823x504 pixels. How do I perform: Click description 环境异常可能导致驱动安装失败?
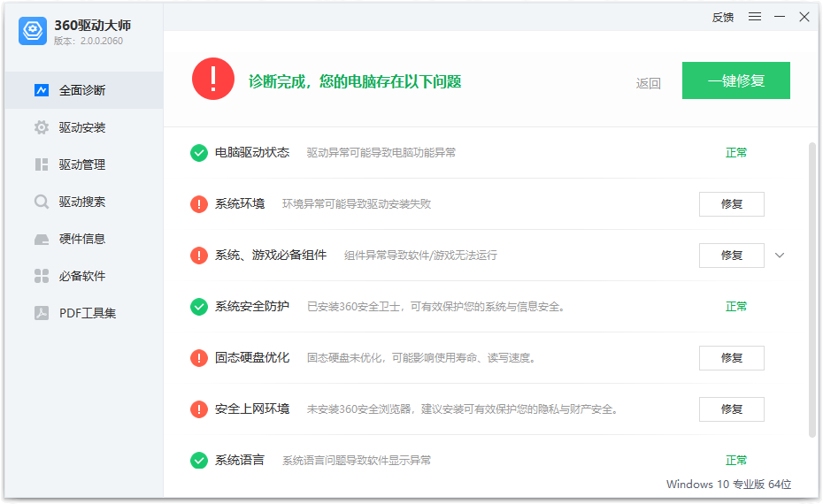[357, 203]
